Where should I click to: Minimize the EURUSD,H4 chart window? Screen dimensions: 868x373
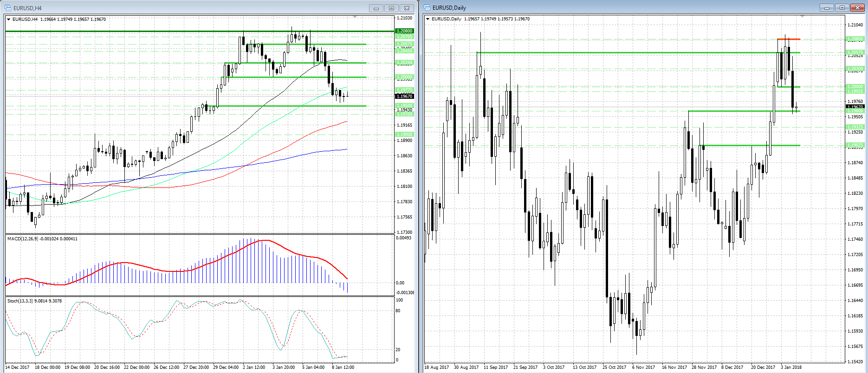[x=376, y=8]
